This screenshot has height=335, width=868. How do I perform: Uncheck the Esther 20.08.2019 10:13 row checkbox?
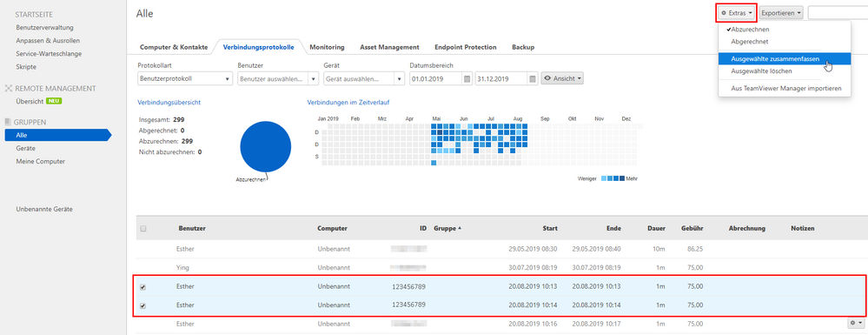[x=143, y=287]
